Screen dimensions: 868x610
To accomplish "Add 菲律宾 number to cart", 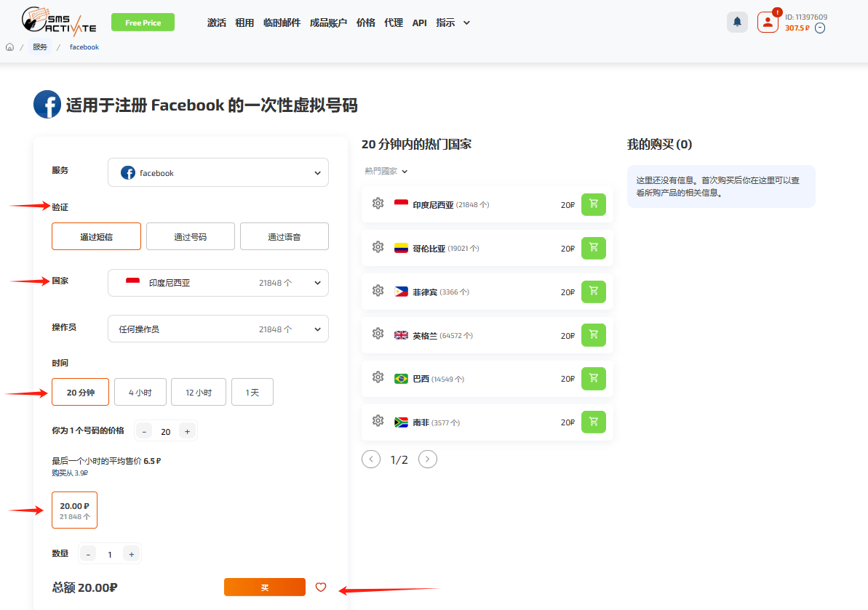I will click(594, 292).
